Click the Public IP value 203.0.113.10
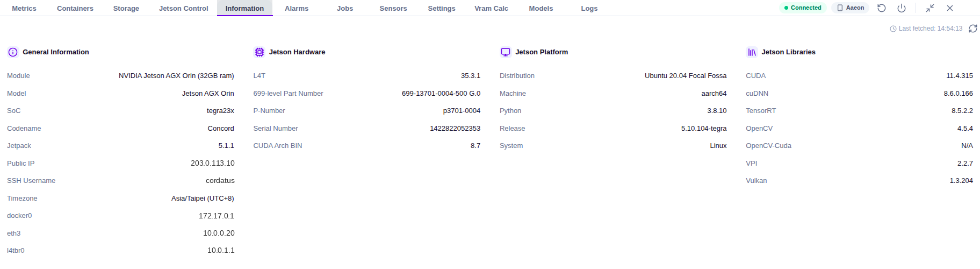Screen dimensions: 980x269 pos(213,163)
